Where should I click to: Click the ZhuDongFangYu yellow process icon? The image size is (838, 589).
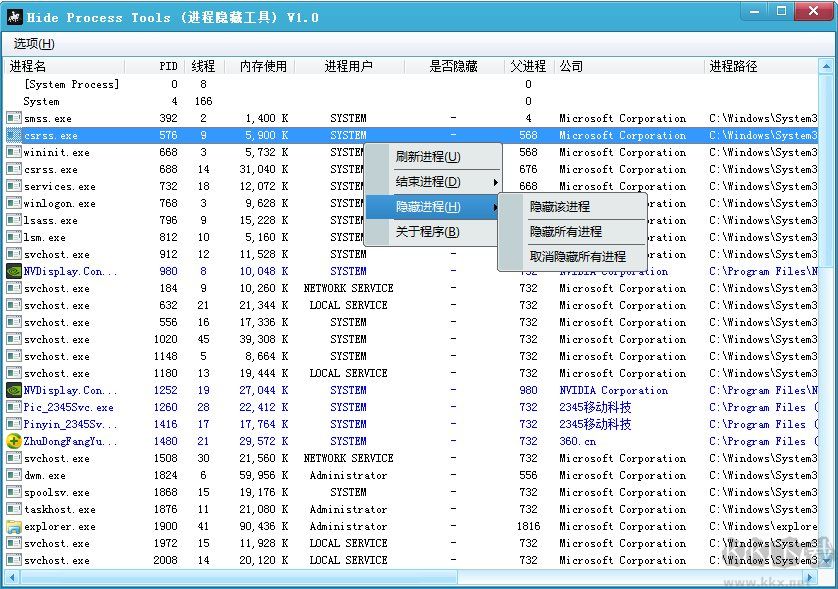coord(14,441)
